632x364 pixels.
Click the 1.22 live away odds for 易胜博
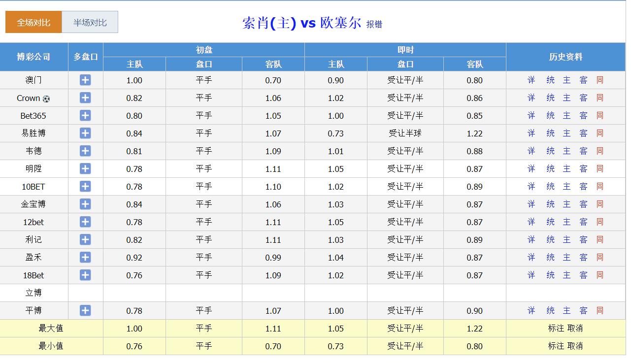coord(475,133)
